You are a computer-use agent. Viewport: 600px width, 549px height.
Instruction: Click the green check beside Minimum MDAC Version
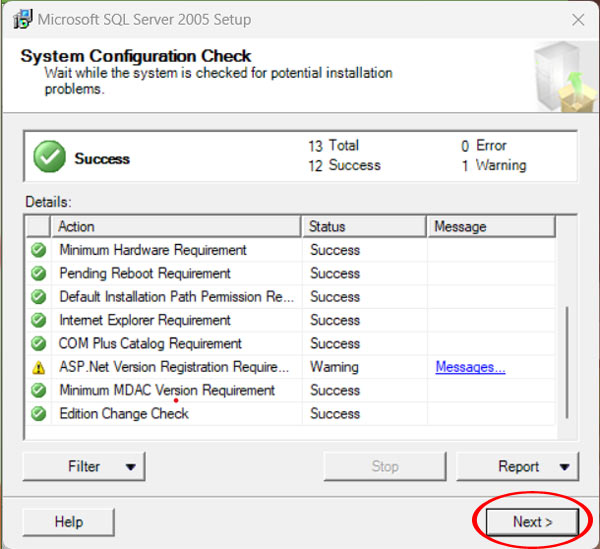click(39, 391)
